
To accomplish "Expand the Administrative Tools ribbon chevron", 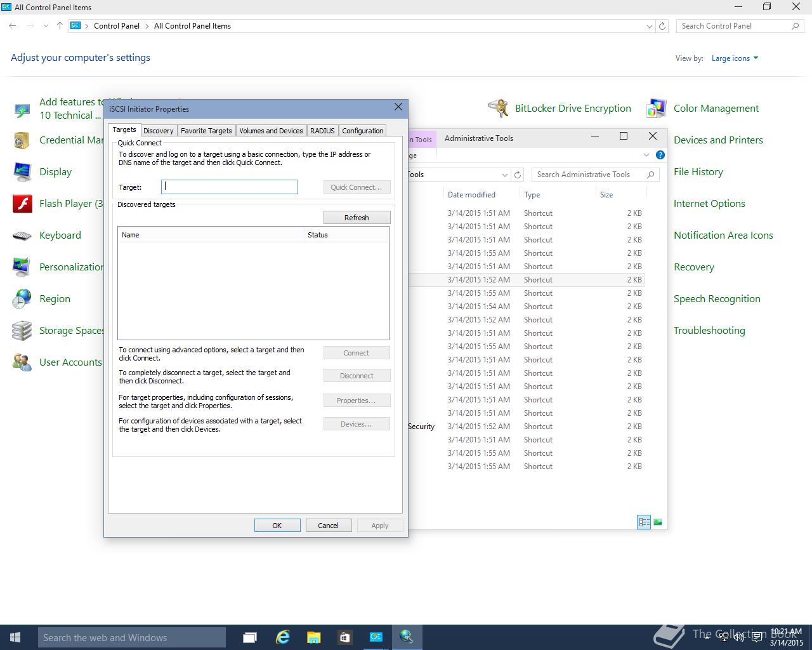I will pyautogui.click(x=646, y=155).
